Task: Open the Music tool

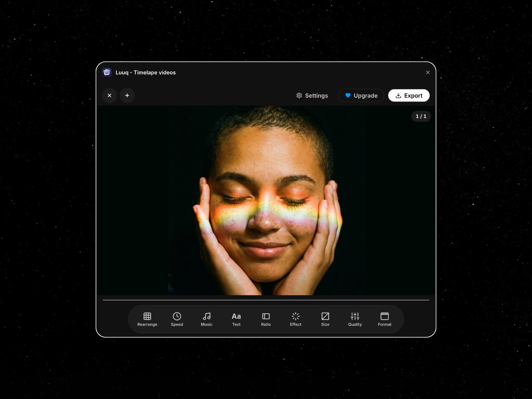Action: click(206, 319)
